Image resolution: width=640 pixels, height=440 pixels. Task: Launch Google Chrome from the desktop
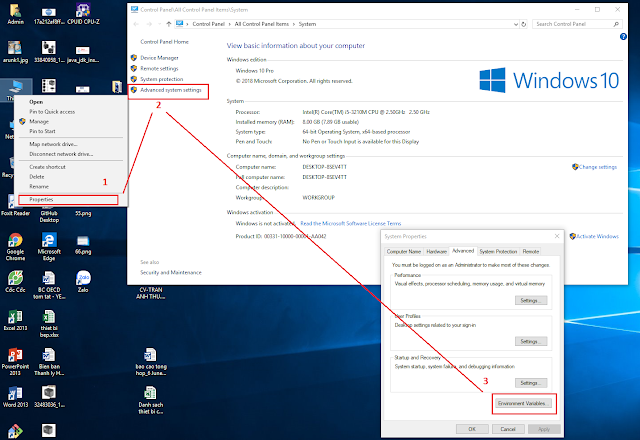(x=15, y=247)
